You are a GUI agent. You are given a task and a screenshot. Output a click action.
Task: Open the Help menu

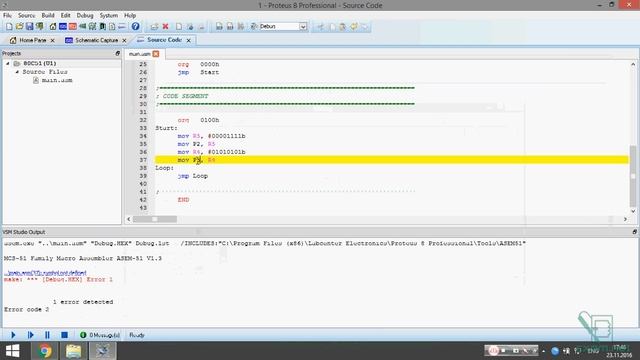tap(130, 16)
